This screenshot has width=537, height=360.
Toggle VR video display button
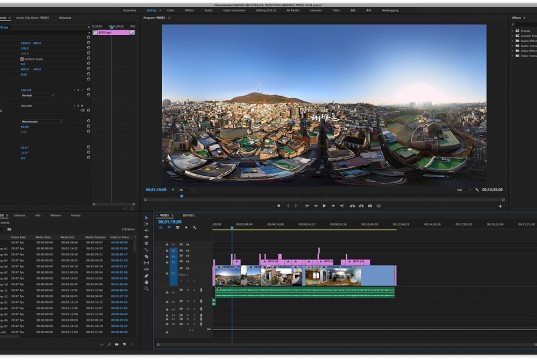point(379,206)
